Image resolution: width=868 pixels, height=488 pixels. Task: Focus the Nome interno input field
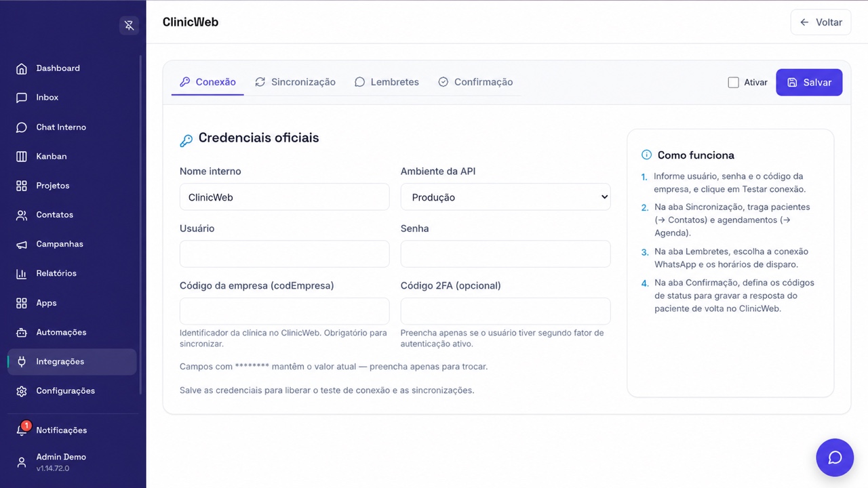pyautogui.click(x=284, y=197)
